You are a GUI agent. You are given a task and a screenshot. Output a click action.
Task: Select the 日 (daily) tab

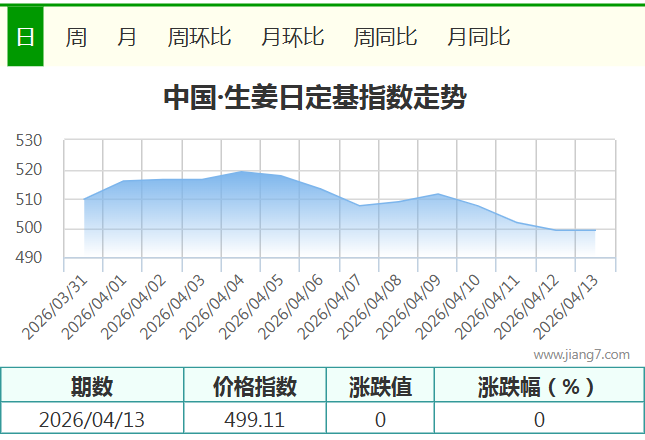25,37
